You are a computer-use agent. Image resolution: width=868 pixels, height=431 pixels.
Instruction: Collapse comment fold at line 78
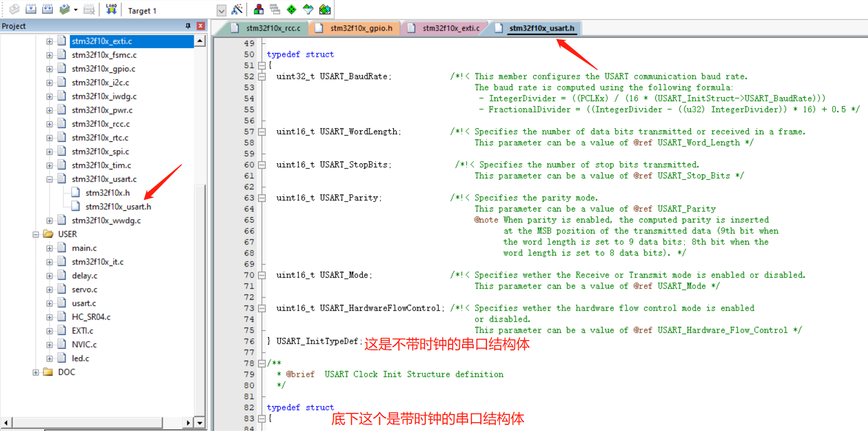(262, 364)
